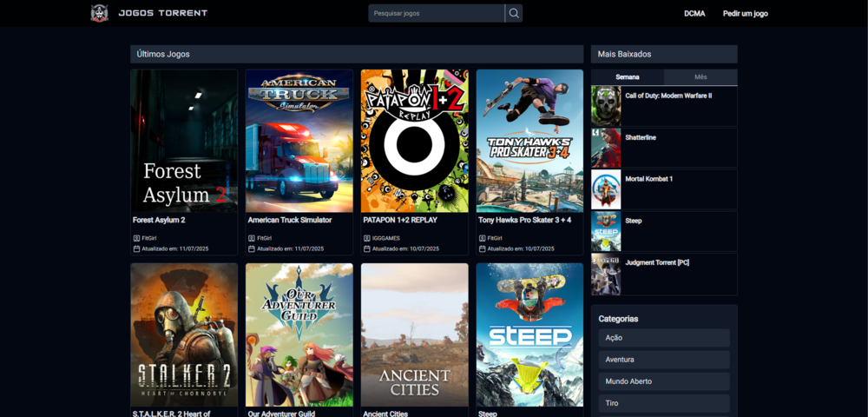Open the PATAPON 1+2 REPLAY cover image
The image size is (868, 417).
tap(415, 142)
